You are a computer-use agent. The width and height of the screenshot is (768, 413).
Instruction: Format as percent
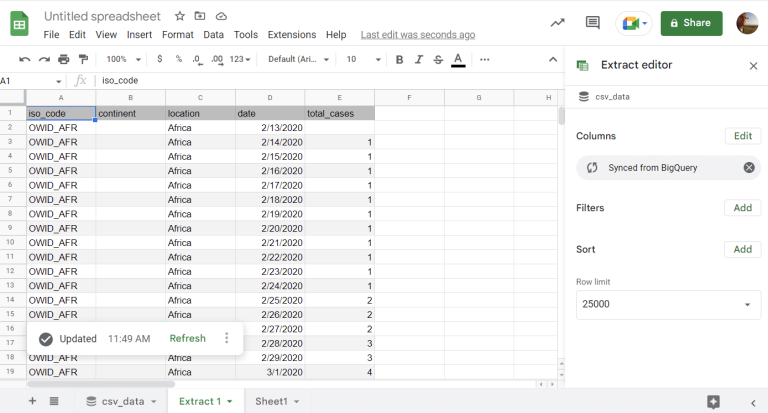179,59
